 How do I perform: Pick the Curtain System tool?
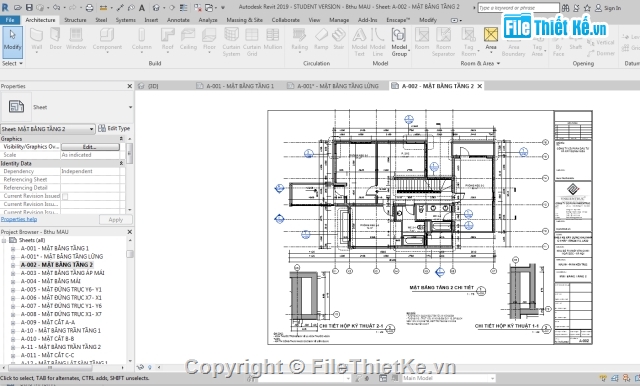coord(231,42)
